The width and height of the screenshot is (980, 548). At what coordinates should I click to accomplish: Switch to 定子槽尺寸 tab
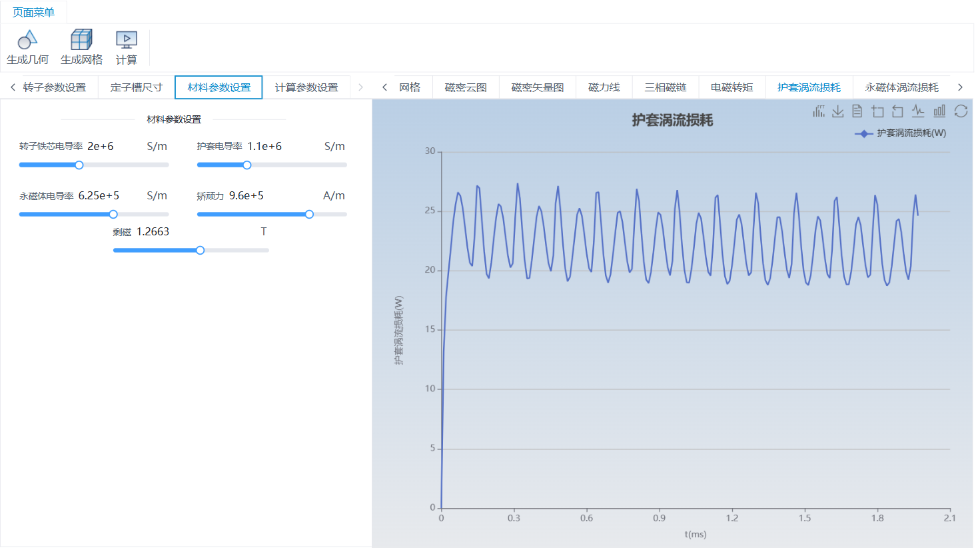click(137, 87)
